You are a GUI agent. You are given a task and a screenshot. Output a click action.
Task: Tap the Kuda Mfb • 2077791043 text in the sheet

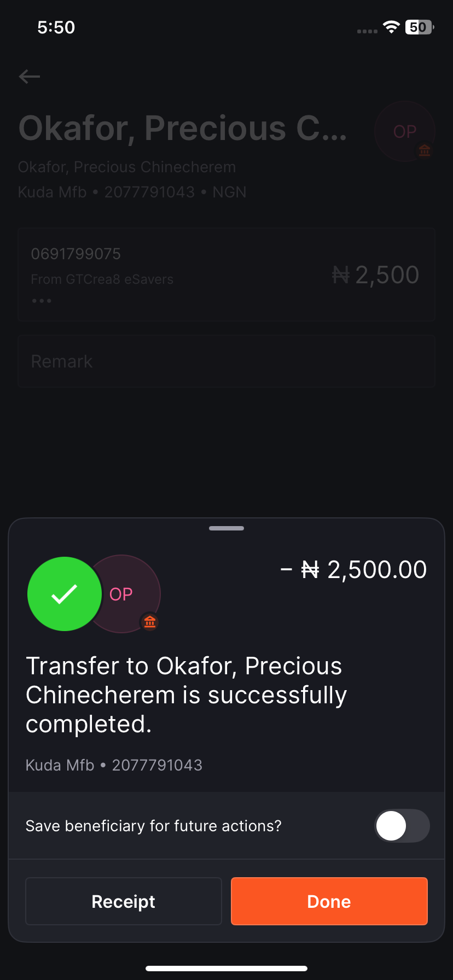click(114, 765)
